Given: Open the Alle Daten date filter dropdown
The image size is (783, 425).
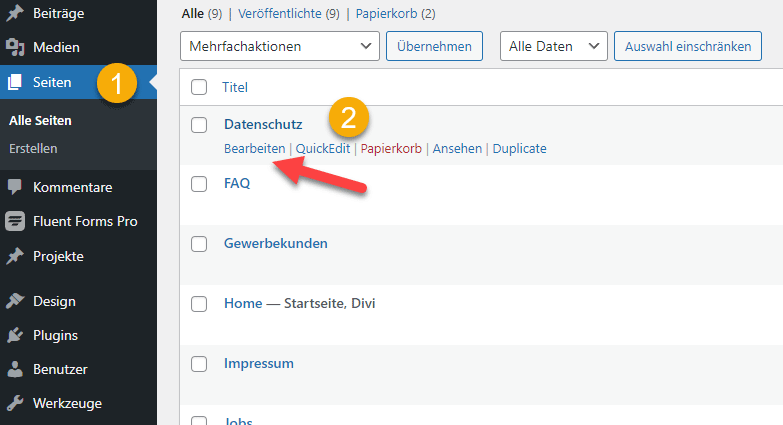Looking at the screenshot, I should (553, 46).
